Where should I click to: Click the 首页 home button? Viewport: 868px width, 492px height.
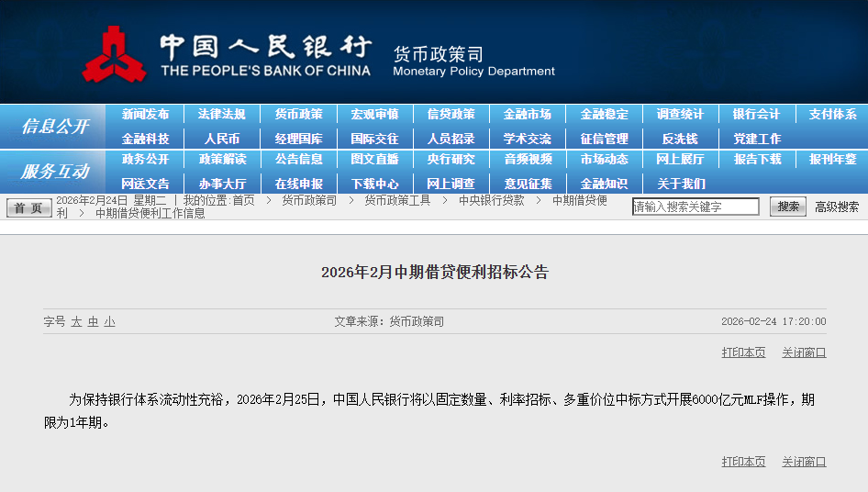tap(29, 208)
